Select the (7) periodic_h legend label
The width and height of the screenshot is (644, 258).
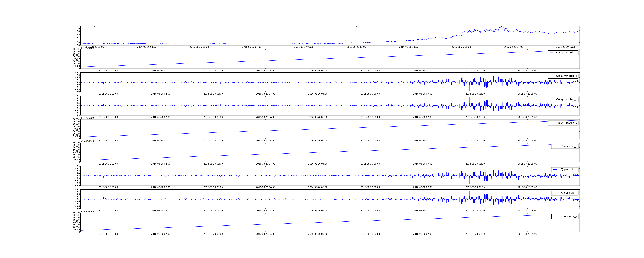click(x=568, y=193)
